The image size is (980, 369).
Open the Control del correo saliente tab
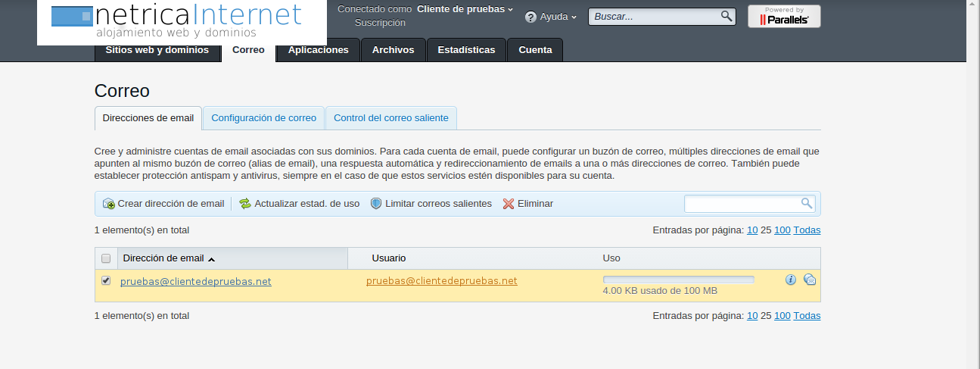click(x=390, y=118)
